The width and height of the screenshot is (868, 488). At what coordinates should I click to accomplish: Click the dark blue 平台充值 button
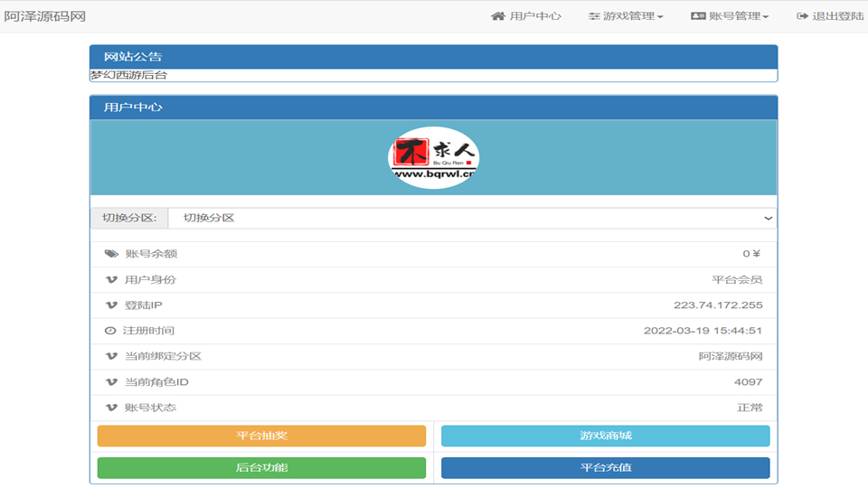click(606, 467)
